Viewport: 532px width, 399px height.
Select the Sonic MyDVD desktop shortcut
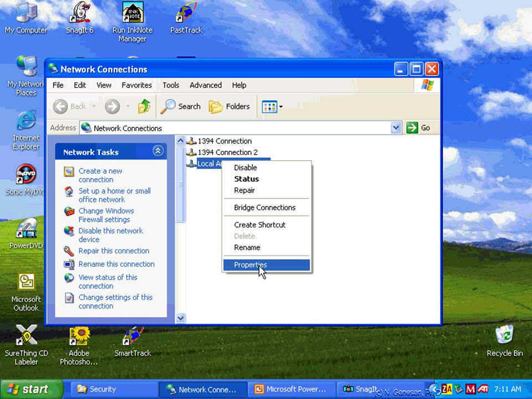[25, 180]
